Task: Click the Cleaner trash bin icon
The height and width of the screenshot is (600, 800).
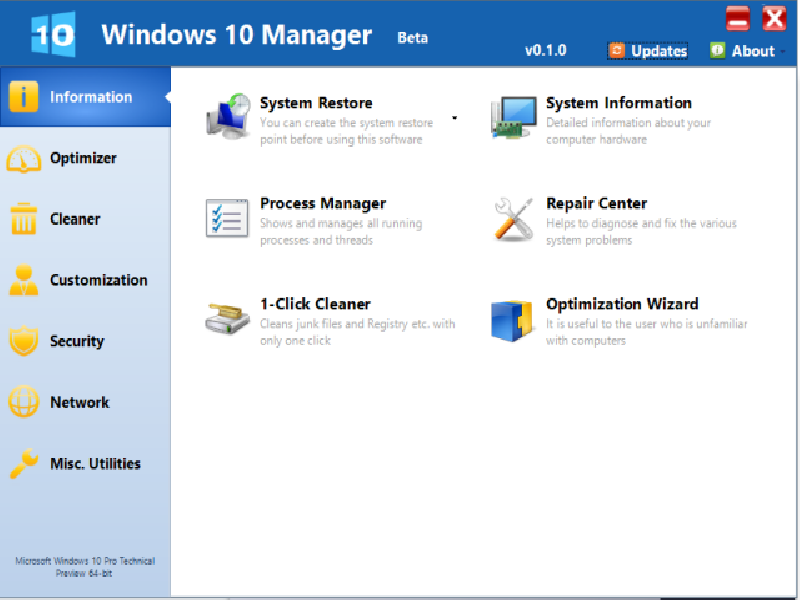Action: pyautogui.click(x=23, y=218)
